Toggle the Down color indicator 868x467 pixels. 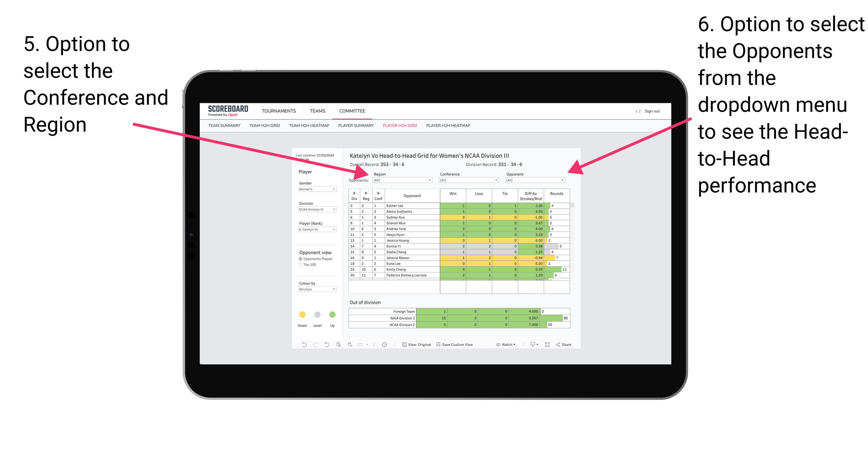point(301,315)
